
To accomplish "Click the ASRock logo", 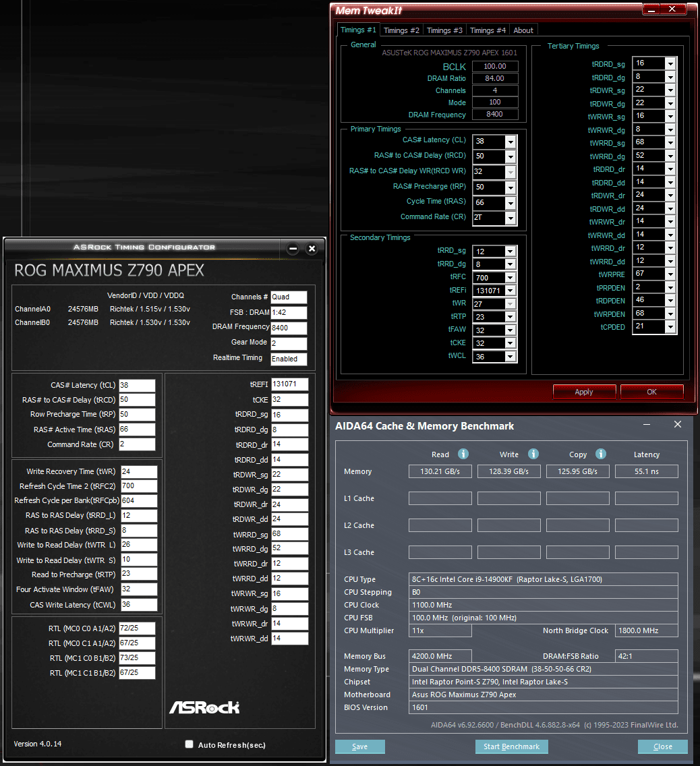I will (x=204, y=707).
